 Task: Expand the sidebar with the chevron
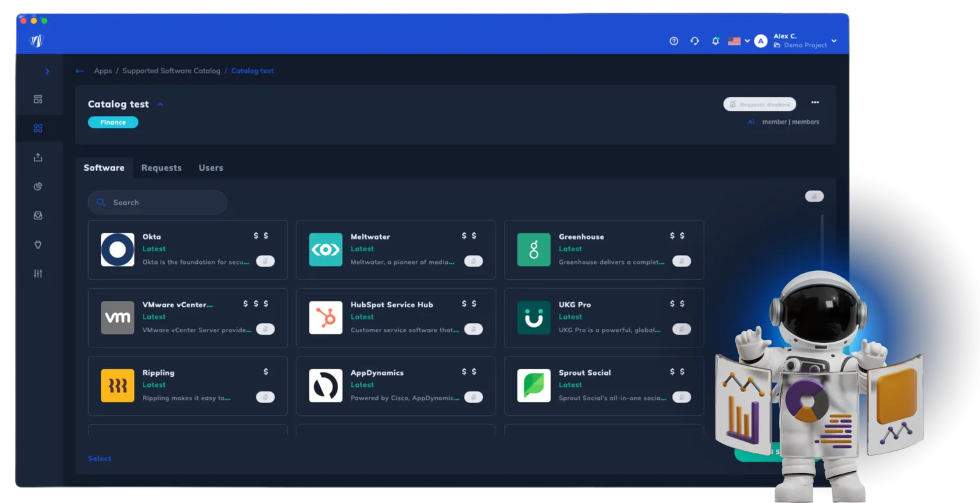[47, 71]
